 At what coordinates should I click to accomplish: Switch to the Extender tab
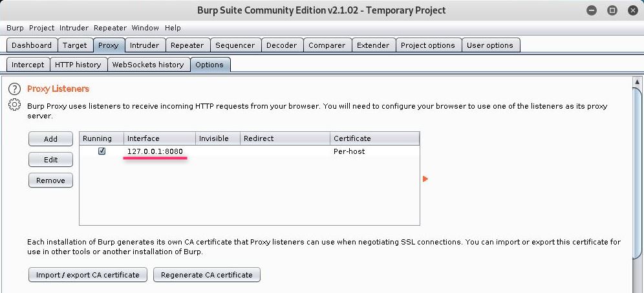[373, 45]
